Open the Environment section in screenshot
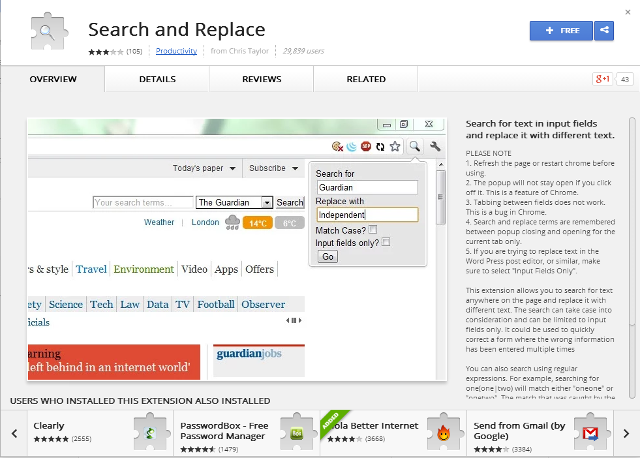The height and width of the screenshot is (458, 640). [144, 269]
